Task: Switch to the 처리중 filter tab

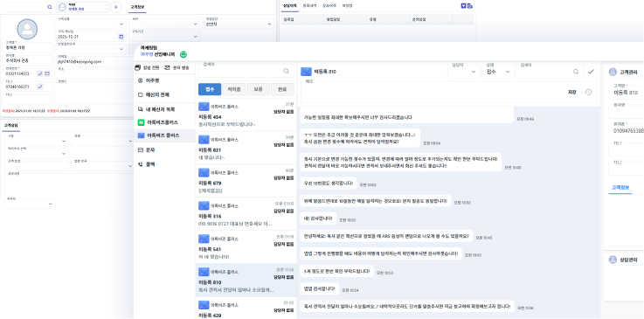Action: click(233, 89)
